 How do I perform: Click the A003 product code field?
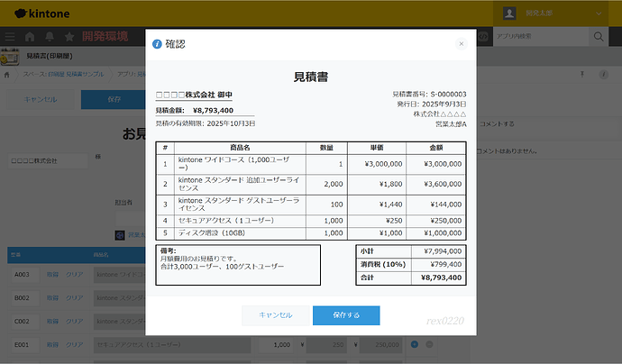click(x=24, y=275)
